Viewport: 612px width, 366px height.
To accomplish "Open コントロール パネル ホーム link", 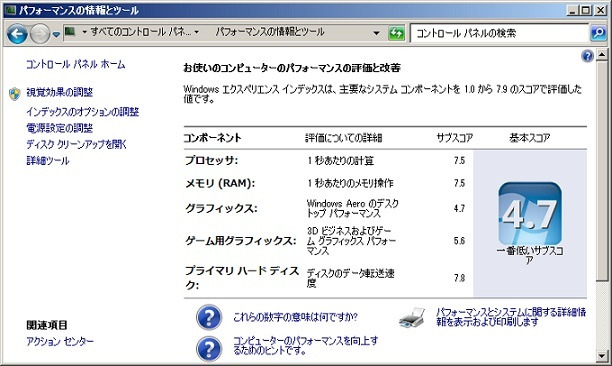I will [x=75, y=64].
